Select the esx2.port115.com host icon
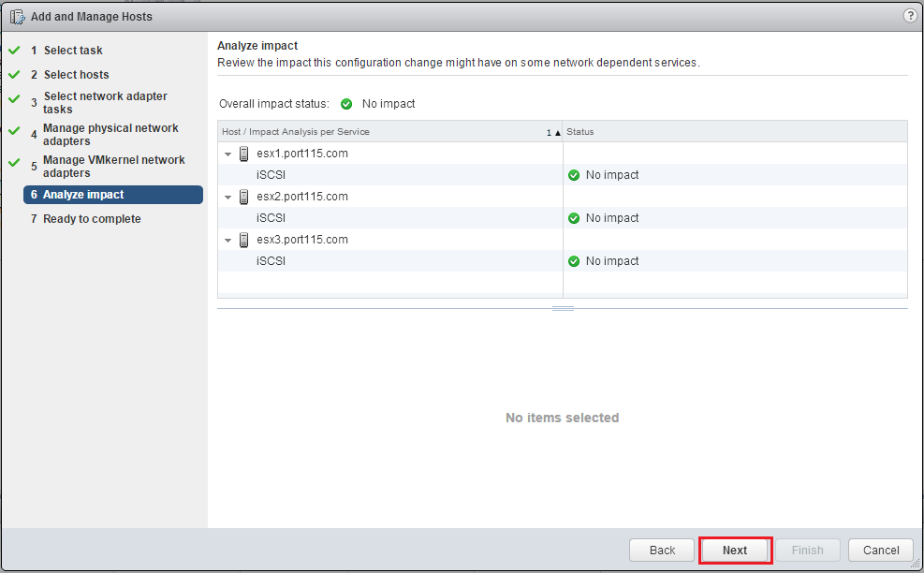 244,197
